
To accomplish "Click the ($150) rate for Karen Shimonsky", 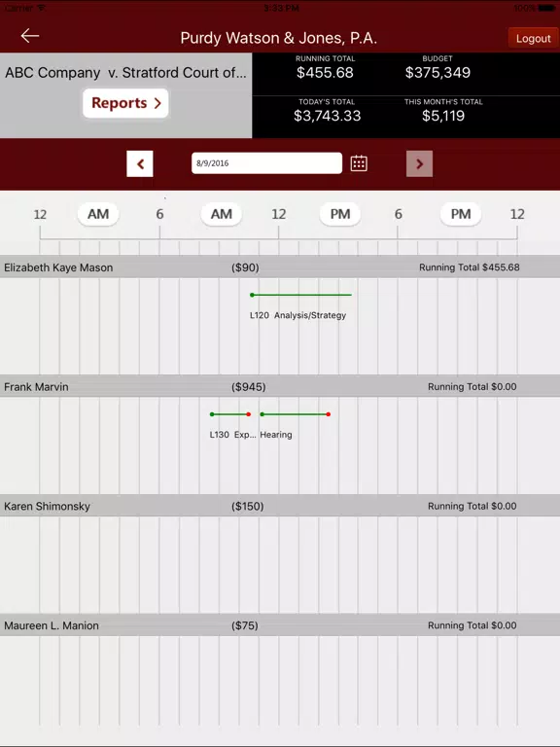I will pos(248,506).
